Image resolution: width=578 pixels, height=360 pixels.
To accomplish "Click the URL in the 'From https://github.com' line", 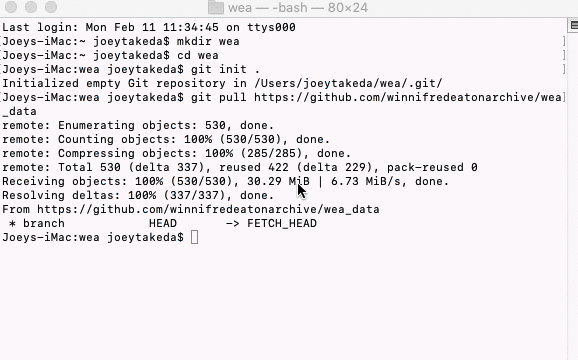I will pos(208,209).
